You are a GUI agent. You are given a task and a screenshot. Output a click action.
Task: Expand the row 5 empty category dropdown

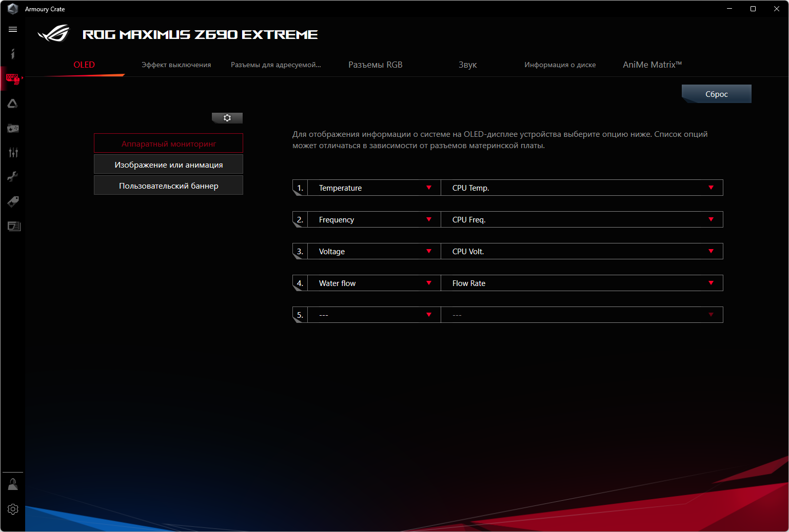pos(374,315)
